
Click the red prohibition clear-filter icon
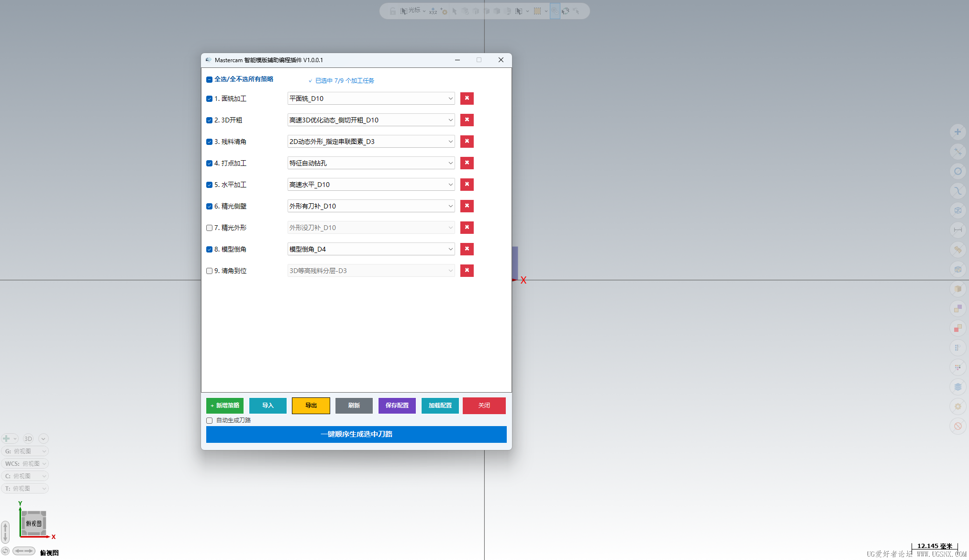coord(958,426)
